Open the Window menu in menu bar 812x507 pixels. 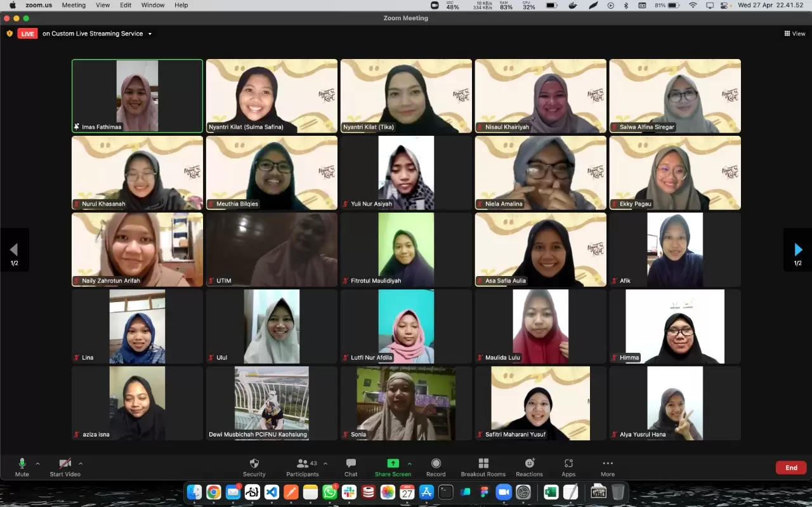(153, 5)
